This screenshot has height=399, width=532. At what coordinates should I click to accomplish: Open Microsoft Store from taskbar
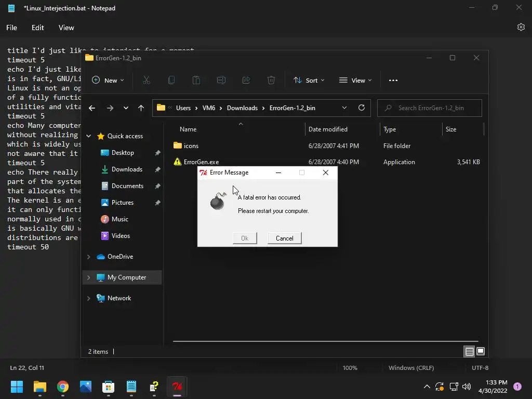pyautogui.click(x=108, y=387)
